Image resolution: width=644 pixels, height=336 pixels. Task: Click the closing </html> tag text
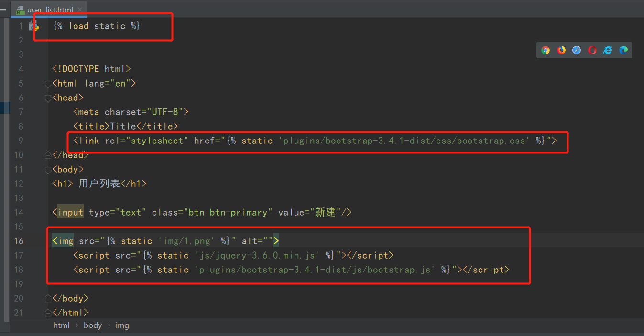coord(70,313)
